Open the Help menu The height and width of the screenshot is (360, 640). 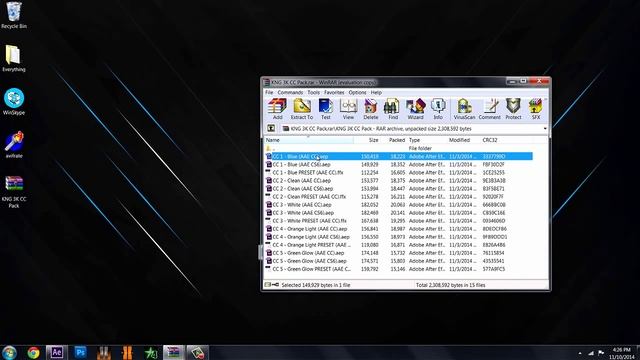(376, 93)
